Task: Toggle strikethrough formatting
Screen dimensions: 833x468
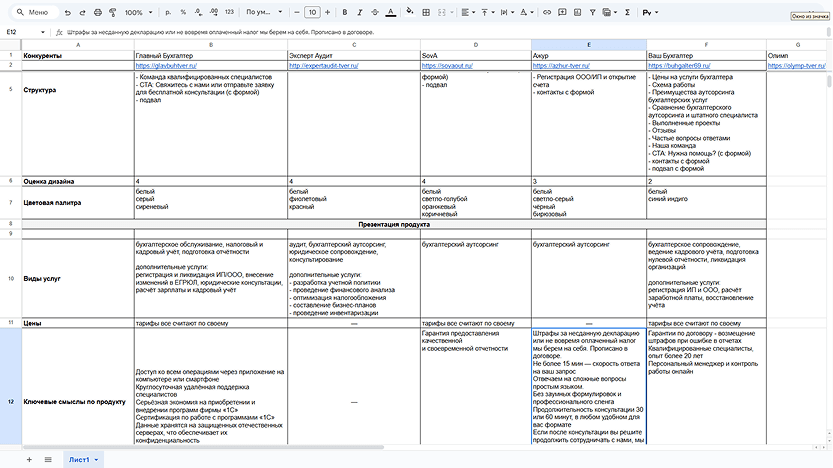Action: 375,12
